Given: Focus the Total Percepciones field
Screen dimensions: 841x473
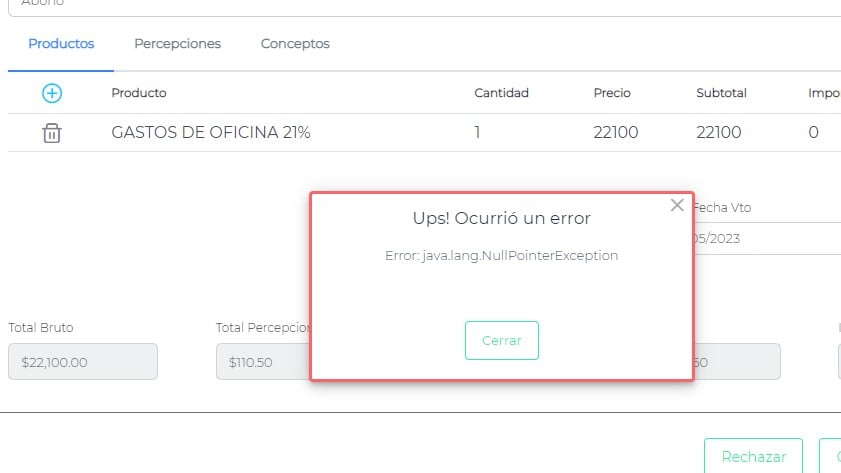Looking at the screenshot, I should click(x=262, y=362).
